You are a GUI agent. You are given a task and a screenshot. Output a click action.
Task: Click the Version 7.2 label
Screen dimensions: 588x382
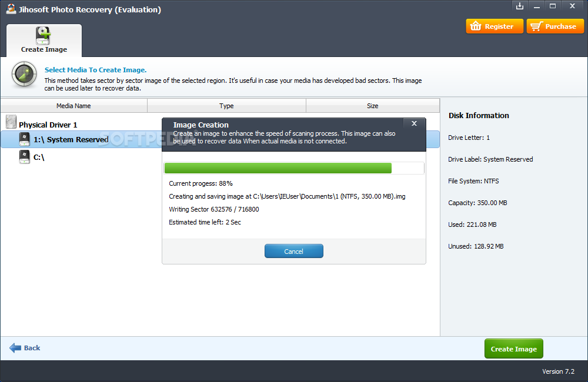(559, 371)
